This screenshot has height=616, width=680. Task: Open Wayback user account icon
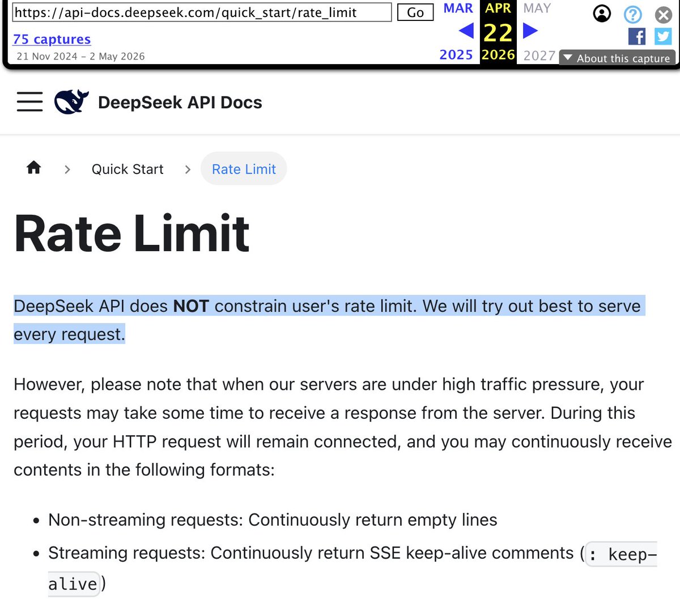point(602,14)
